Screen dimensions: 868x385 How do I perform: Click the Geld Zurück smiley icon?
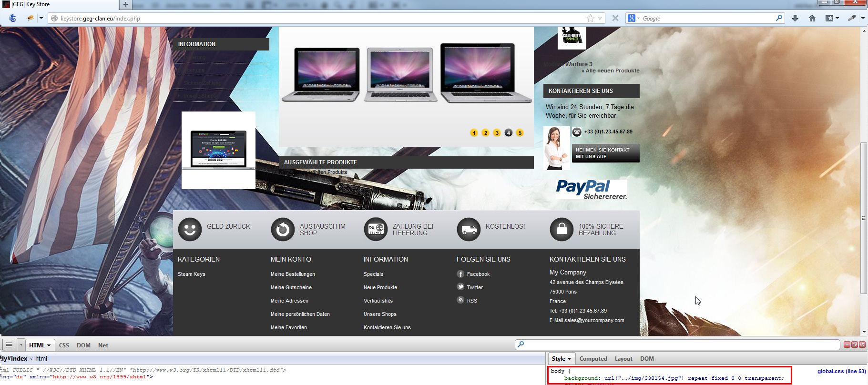190,230
